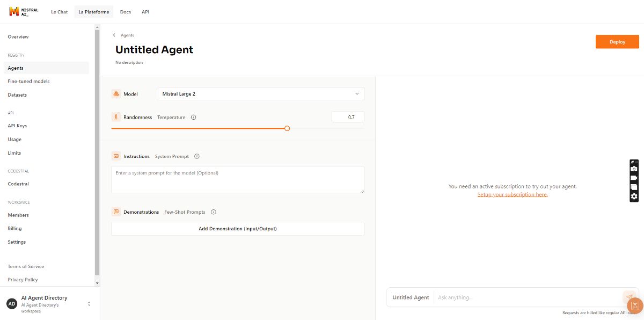The image size is (644, 320).
Task: Switch to the Le Chat tab
Action: (59, 11)
